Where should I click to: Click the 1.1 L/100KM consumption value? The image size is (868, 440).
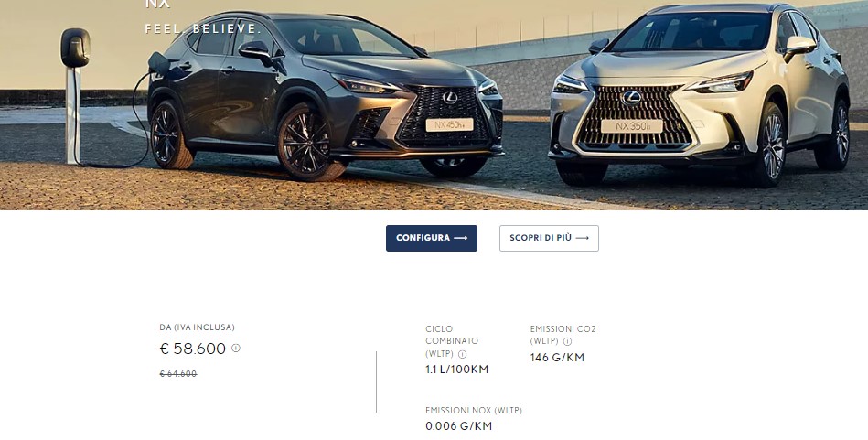[456, 370]
